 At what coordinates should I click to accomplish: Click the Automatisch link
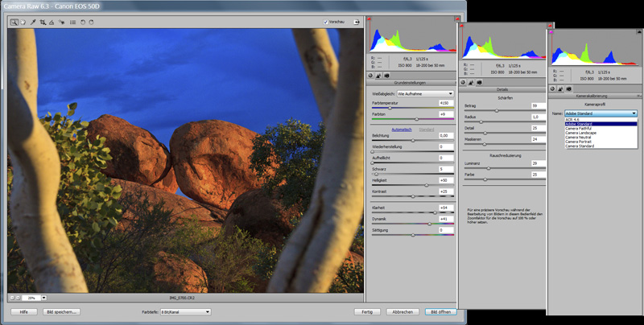click(x=402, y=130)
